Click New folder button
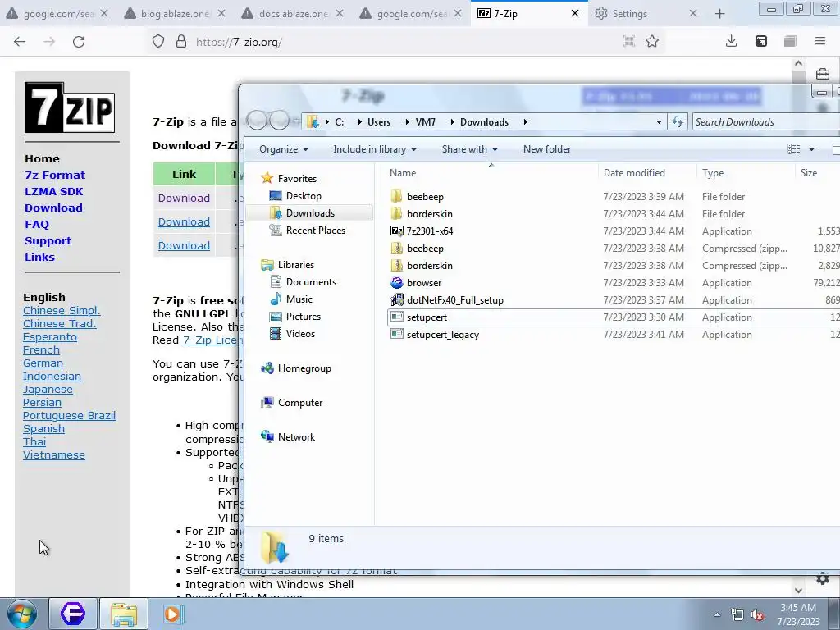The height and width of the screenshot is (630, 840). coord(547,149)
